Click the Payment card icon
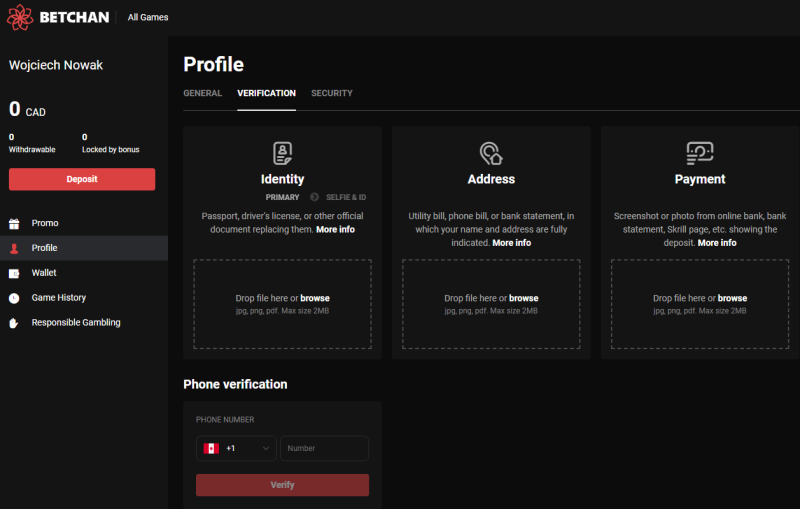The image size is (800, 509). (699, 153)
